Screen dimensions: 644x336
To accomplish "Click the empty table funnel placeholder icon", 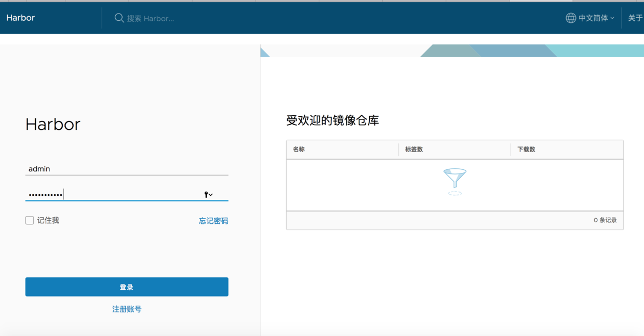I will [x=455, y=182].
